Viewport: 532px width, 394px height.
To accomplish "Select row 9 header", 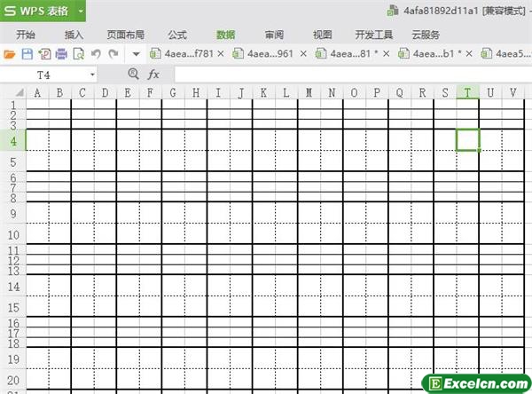I will [13, 213].
